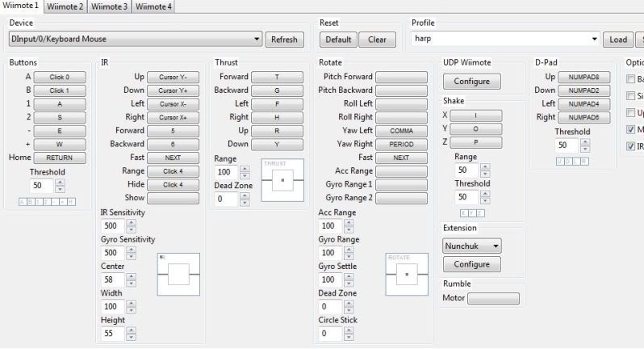Increase IR Sensitivity with the up arrow
This screenshot has height=349, width=644.
pos(131,222)
